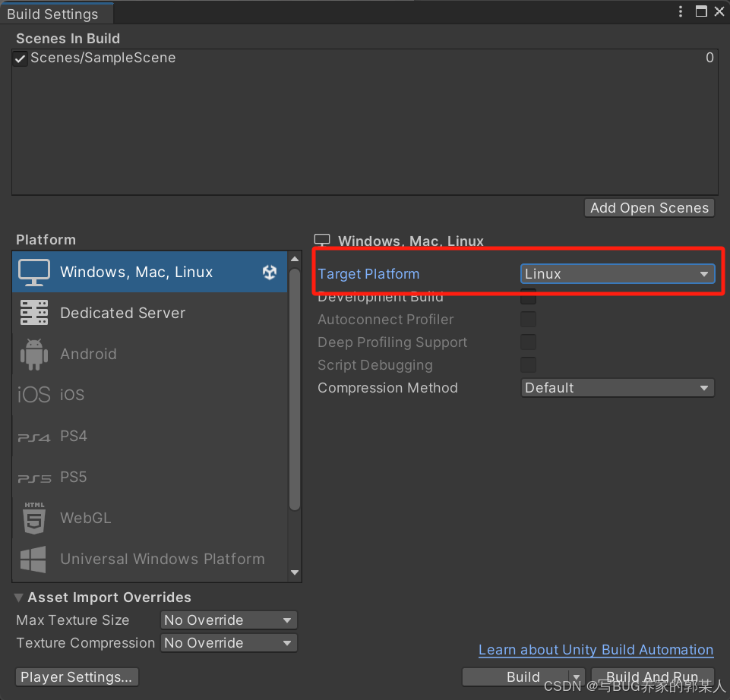Viewport: 730px width, 700px height.
Task: Click the Max Texture Size label
Action: tap(73, 620)
